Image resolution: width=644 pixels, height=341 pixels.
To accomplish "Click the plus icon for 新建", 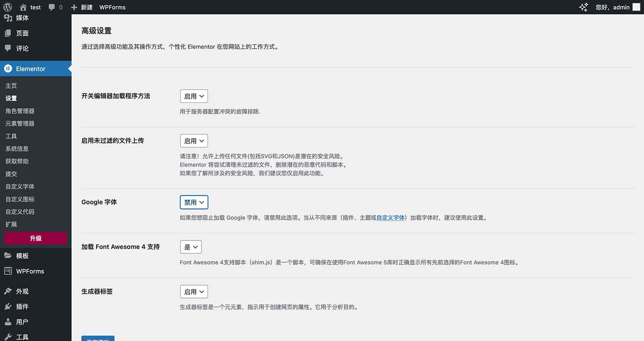I will [x=74, y=7].
